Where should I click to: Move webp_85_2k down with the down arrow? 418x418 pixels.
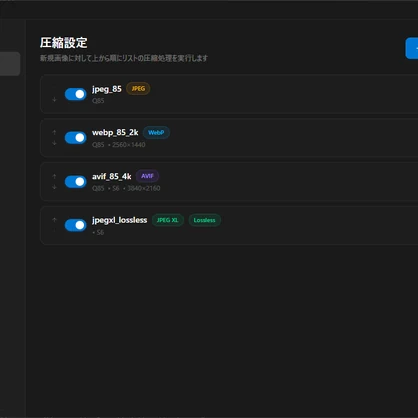54,143
